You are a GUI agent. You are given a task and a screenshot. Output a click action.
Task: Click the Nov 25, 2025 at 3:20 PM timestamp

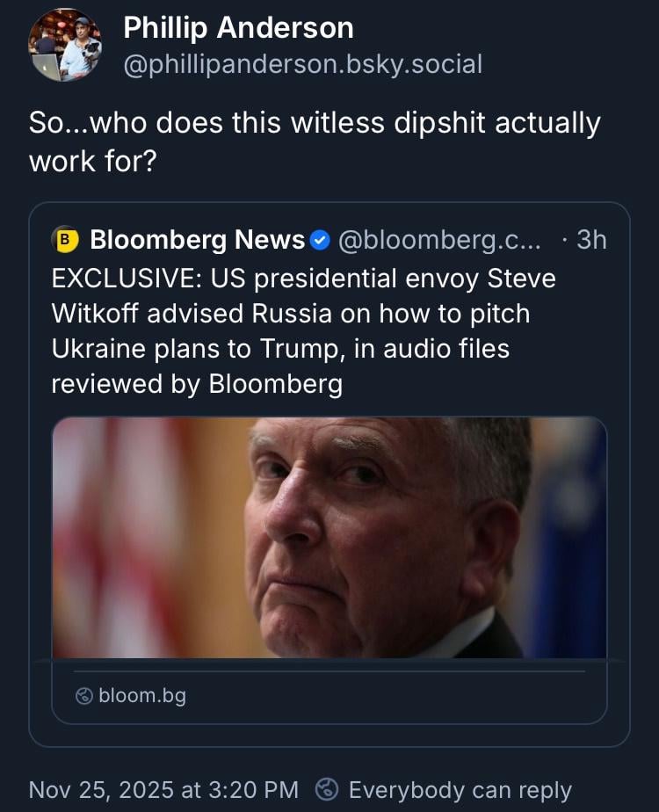(x=163, y=789)
